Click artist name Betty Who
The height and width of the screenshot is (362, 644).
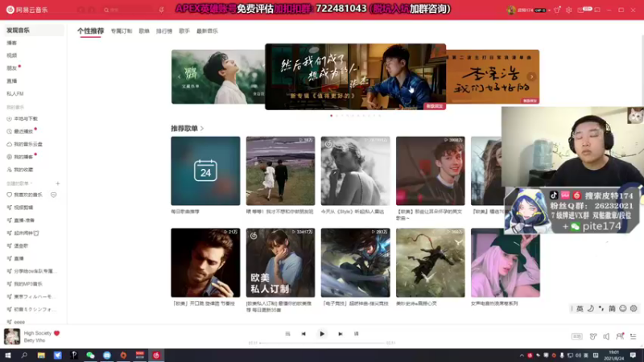pos(35,340)
